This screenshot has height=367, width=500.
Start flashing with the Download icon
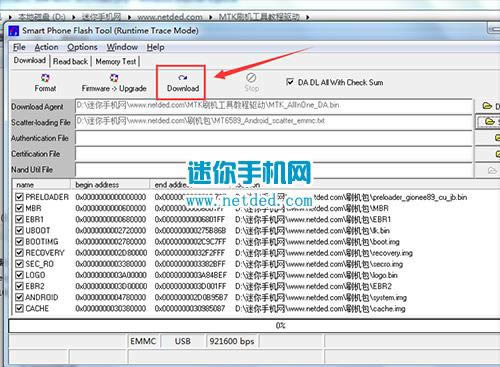(x=183, y=78)
